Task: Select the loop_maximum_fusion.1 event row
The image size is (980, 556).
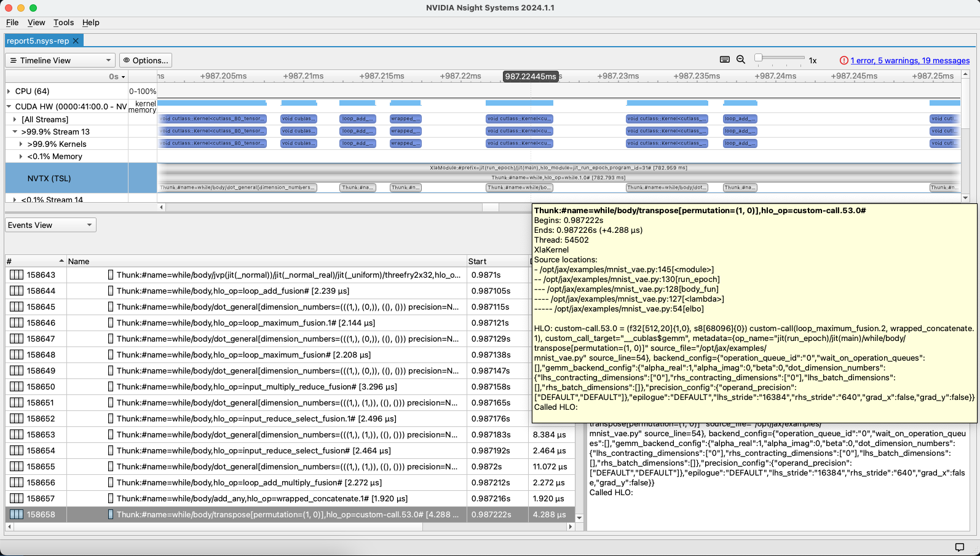Action: click(290, 323)
